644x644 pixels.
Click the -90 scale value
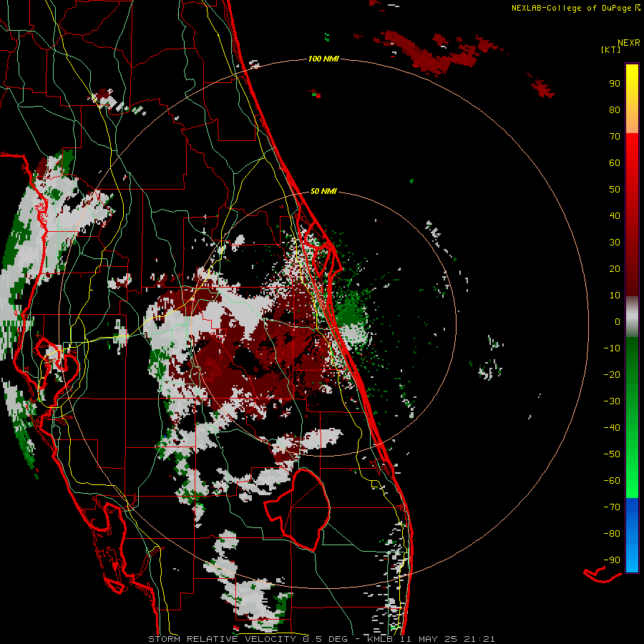pos(612,560)
